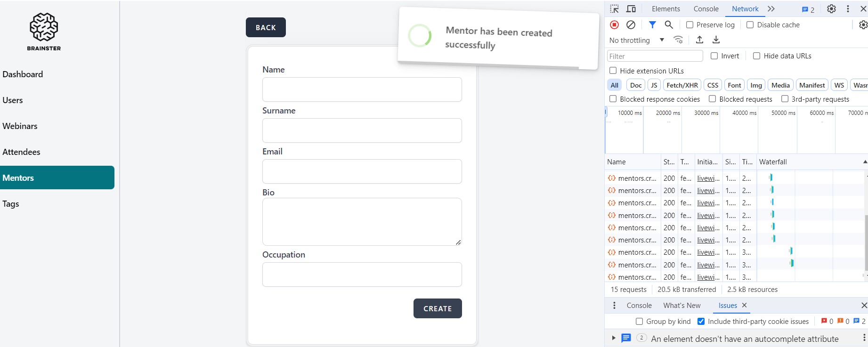Toggle the device toolbar icon
The height and width of the screenshot is (347, 868).
point(631,9)
